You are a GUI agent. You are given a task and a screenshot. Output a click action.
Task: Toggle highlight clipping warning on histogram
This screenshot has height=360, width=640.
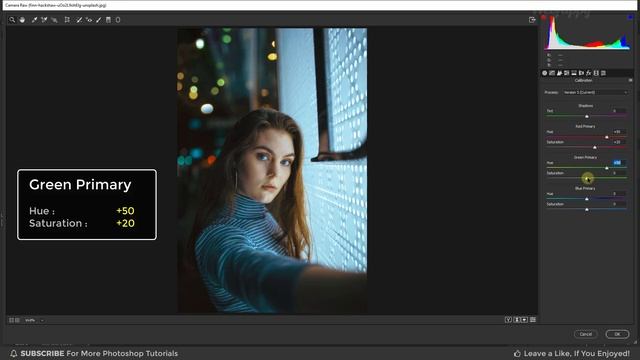pyautogui.click(x=630, y=17)
